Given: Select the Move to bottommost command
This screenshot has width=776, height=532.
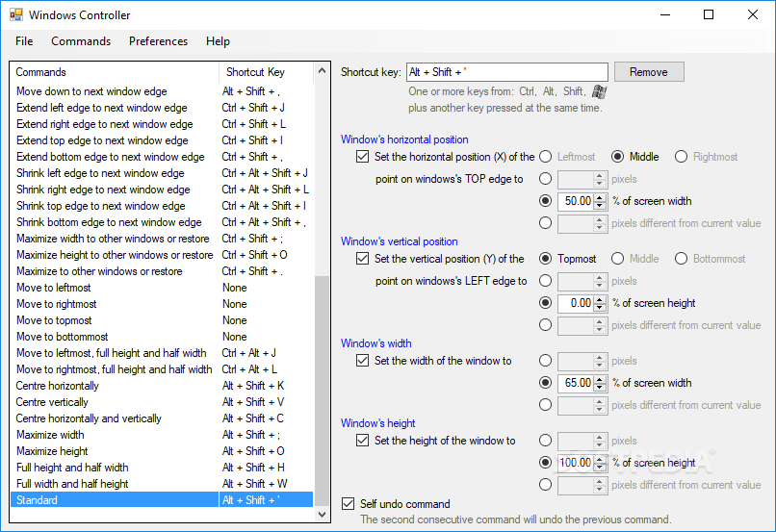Looking at the screenshot, I should (162, 336).
